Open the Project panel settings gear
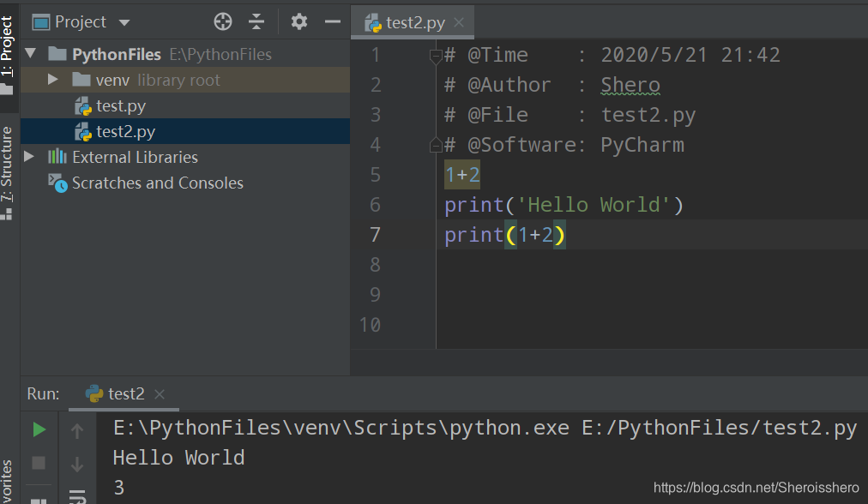Viewport: 868px width, 504px height. click(298, 21)
